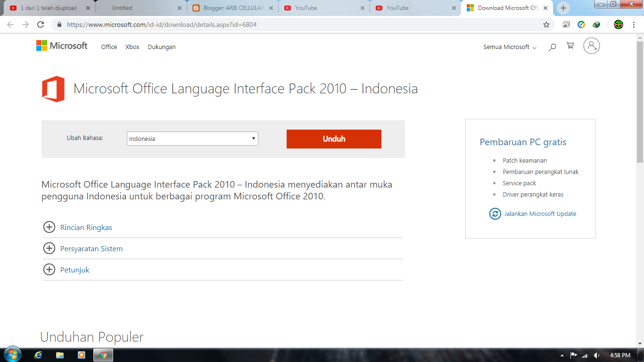
Task: Open the Chrome three-dot menu
Action: pos(634,25)
